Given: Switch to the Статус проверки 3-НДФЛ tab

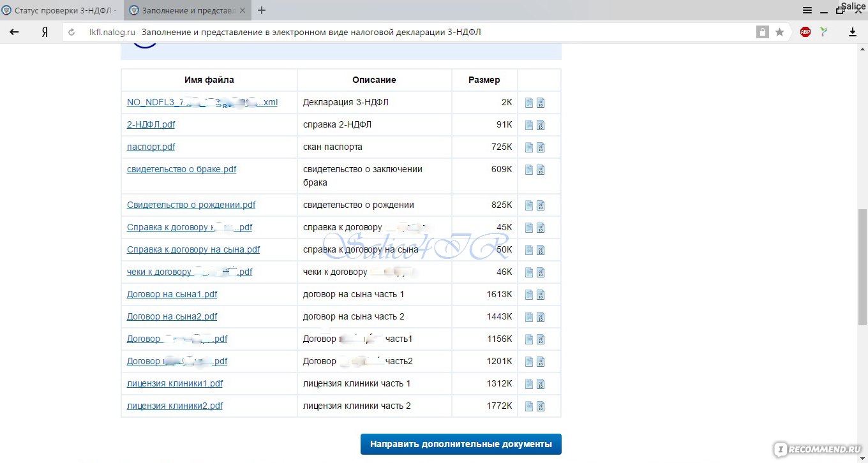Looking at the screenshot, I should 62,10.
